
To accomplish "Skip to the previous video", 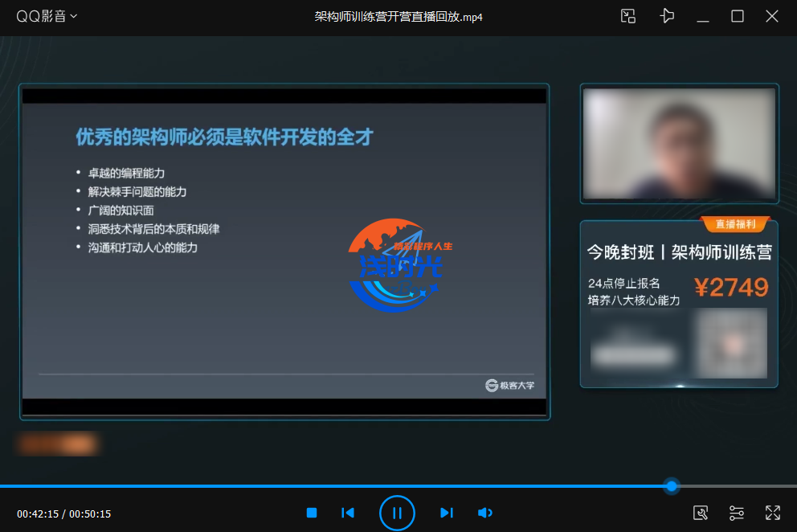I will click(348, 513).
